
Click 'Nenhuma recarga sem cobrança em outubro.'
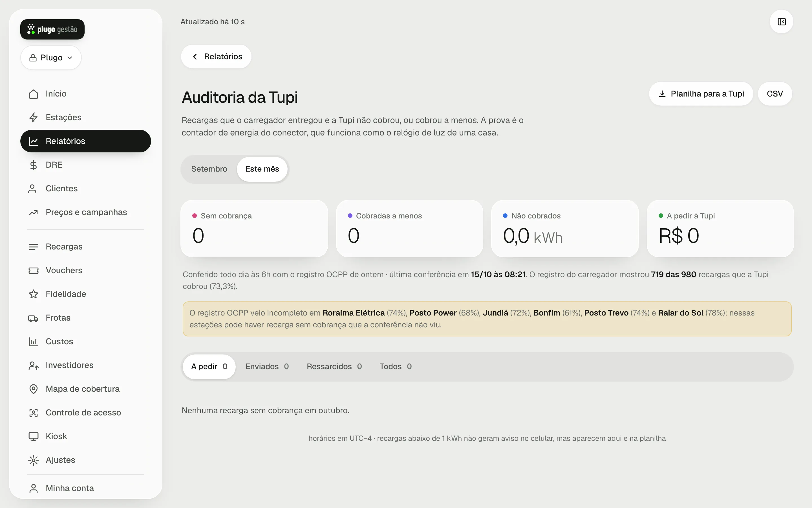[265, 411]
